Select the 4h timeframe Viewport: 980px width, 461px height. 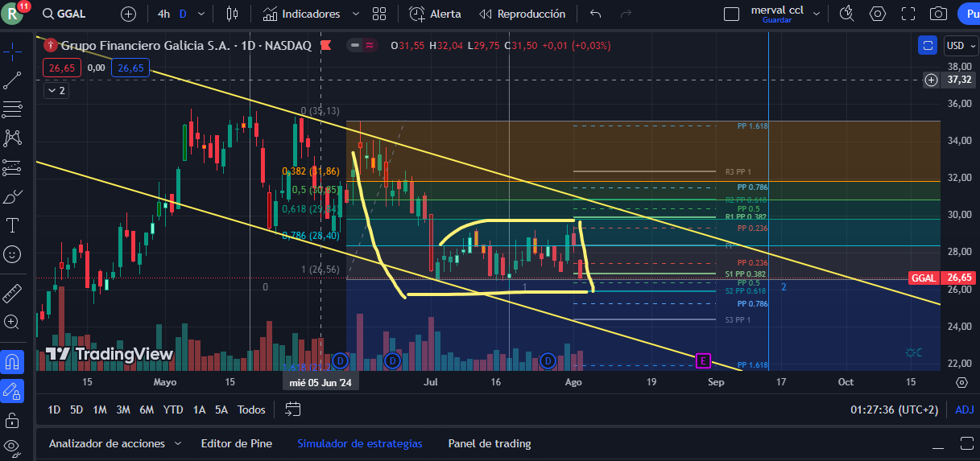(164, 14)
